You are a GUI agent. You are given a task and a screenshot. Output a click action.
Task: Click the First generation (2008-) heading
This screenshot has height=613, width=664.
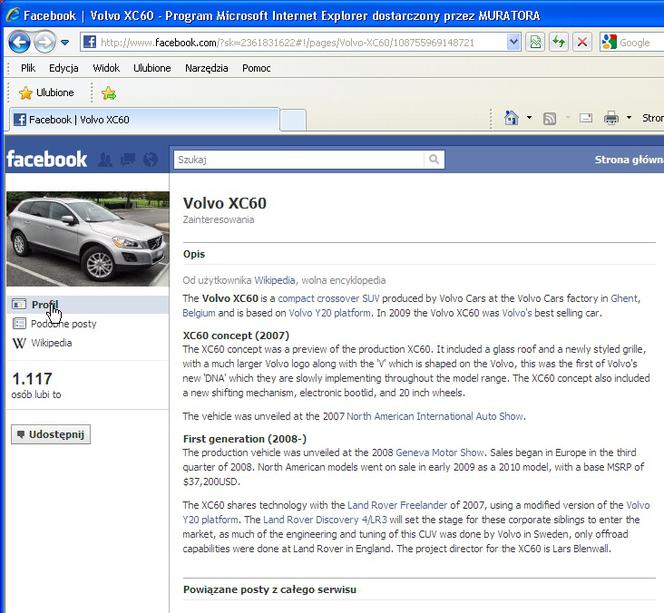245,439
